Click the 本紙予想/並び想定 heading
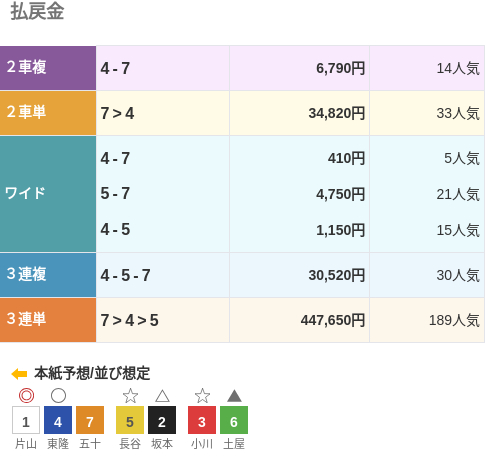 tap(92, 373)
